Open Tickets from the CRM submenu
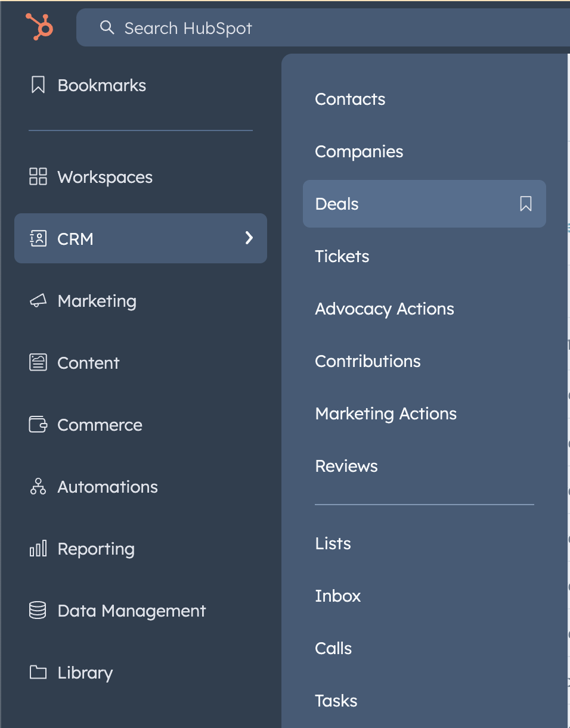This screenshot has width=570, height=728. click(342, 256)
